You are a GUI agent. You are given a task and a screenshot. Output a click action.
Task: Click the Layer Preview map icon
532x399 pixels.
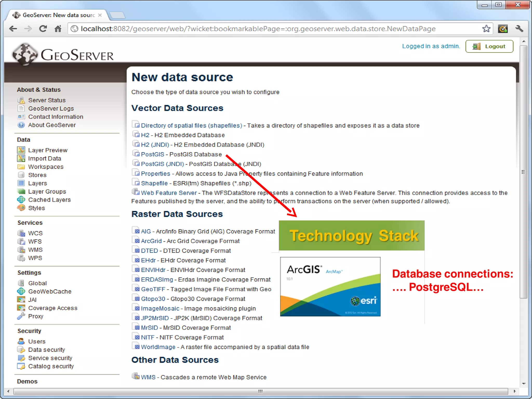(21, 150)
